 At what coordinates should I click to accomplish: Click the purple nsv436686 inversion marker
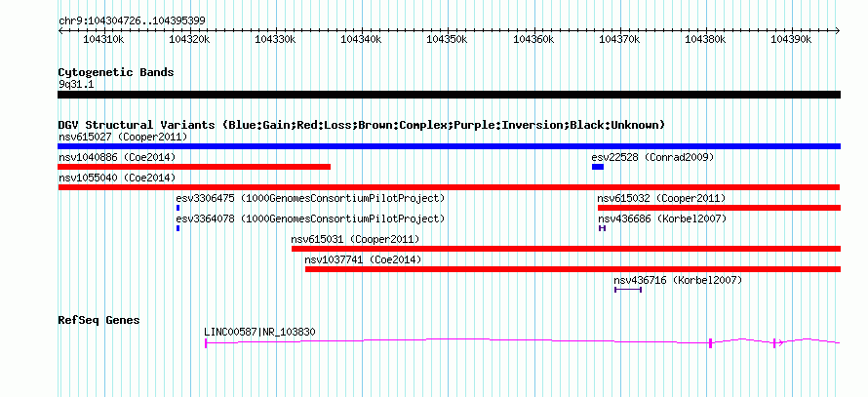(x=603, y=228)
